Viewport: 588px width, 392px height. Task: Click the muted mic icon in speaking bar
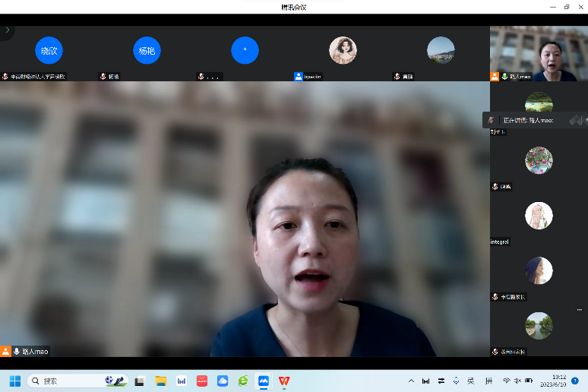point(492,120)
